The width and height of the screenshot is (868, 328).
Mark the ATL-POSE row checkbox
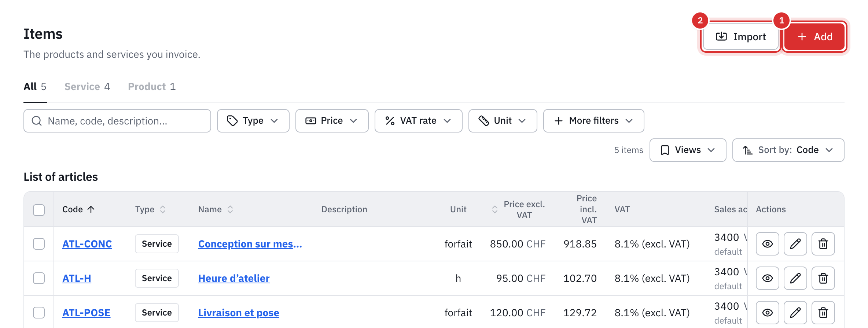coord(39,313)
